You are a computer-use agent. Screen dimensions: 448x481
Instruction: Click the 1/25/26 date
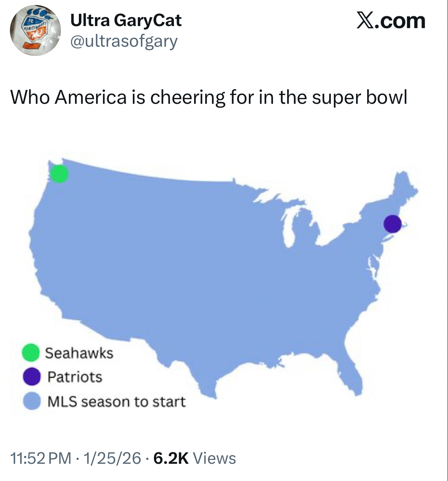pyautogui.click(x=112, y=458)
